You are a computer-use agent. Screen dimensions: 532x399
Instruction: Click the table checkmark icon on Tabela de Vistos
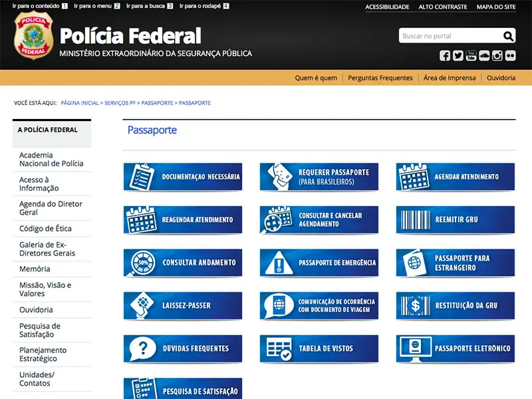point(279,348)
